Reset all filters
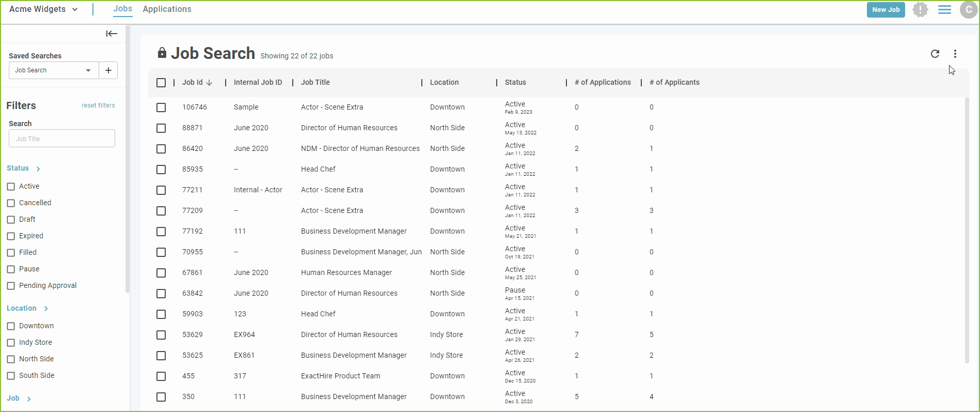 coord(98,105)
